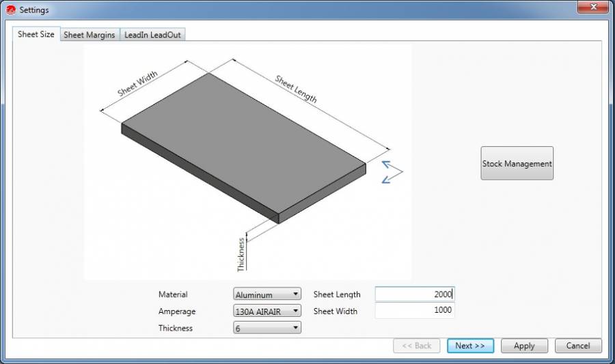Viewport: 615px width, 364px height.
Task: Select the Sheet Width field containing 1000
Action: pos(414,311)
